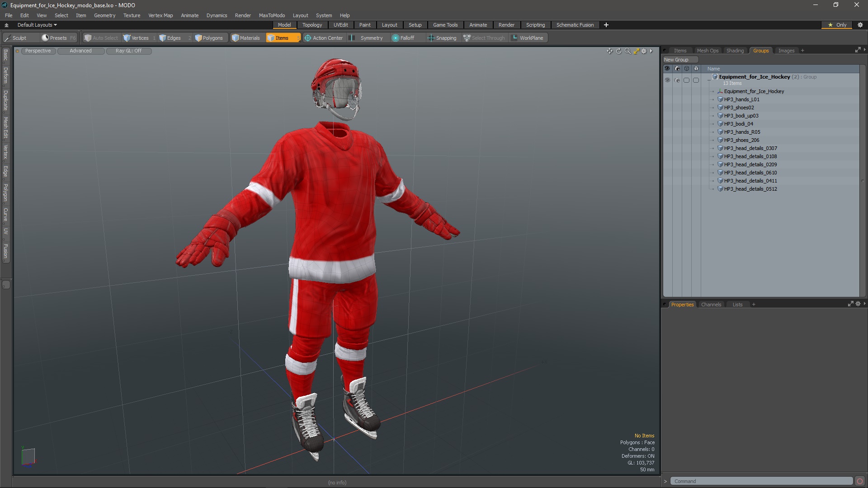Screen dimensions: 868x488
Task: Collapse the Equipment_for_Ice_Hockey group tree
Action: 709,80
